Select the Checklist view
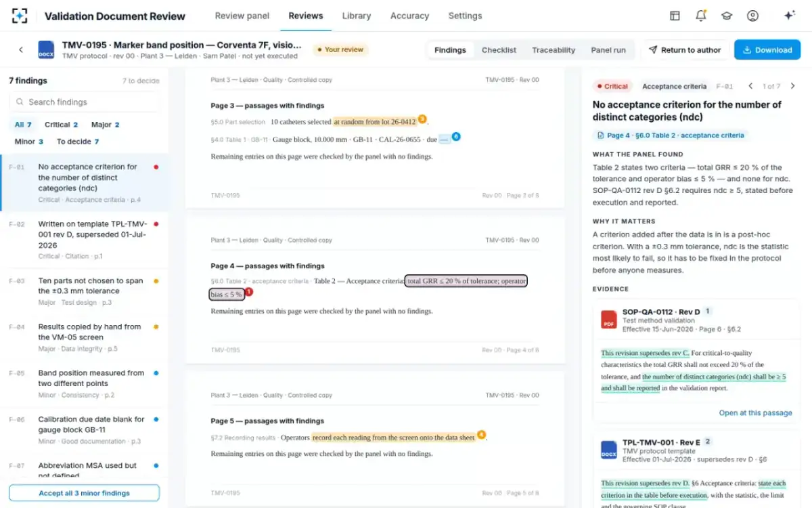Screen dimensions: 812x508 499,50
